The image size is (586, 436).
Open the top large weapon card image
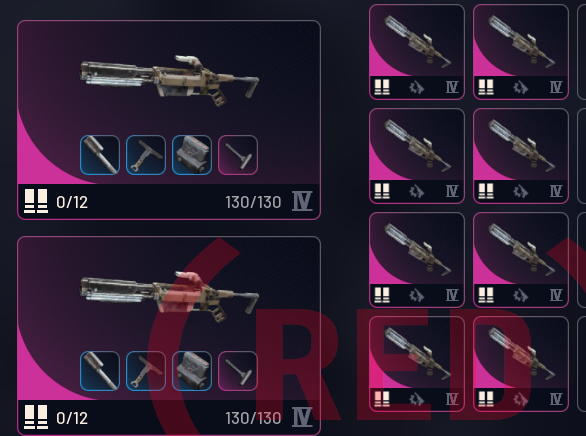tap(170, 80)
